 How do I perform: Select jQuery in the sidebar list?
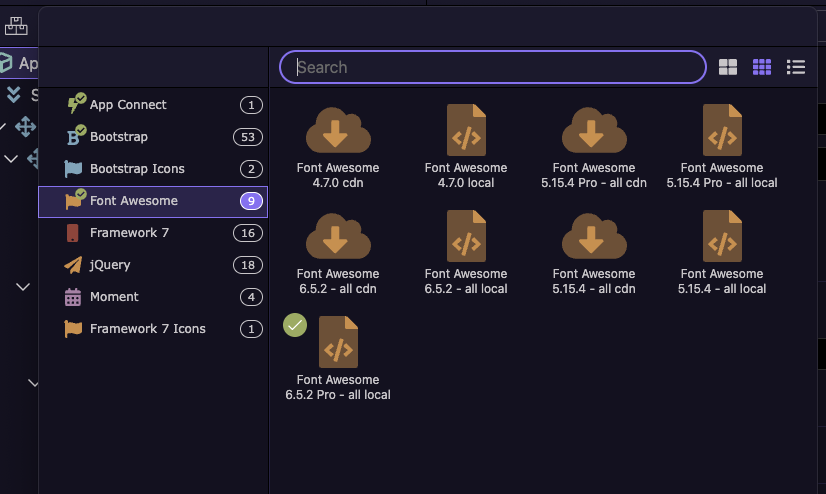pyautogui.click(x=153, y=265)
